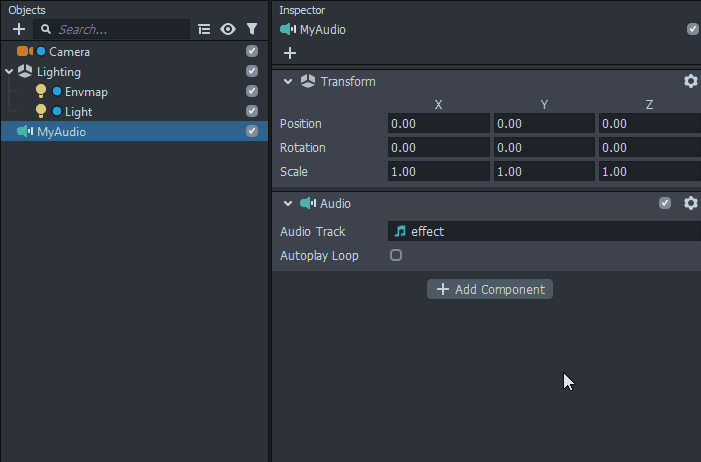Image resolution: width=701 pixels, height=462 pixels.
Task: Click the Position X value field
Action: tap(438, 123)
